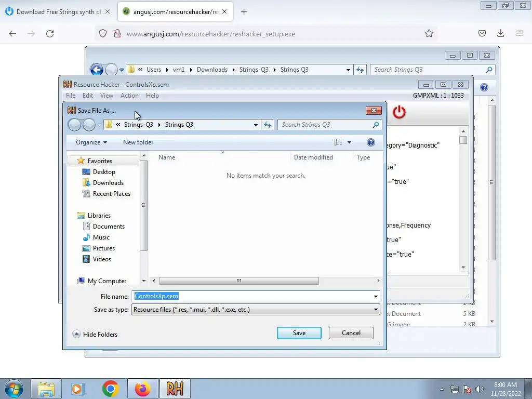Open Desktop in the Favorites list
Image resolution: width=532 pixels, height=399 pixels.
[x=104, y=171]
